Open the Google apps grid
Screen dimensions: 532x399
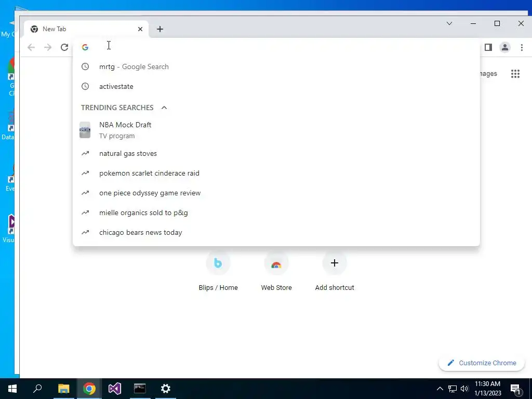coord(515,74)
